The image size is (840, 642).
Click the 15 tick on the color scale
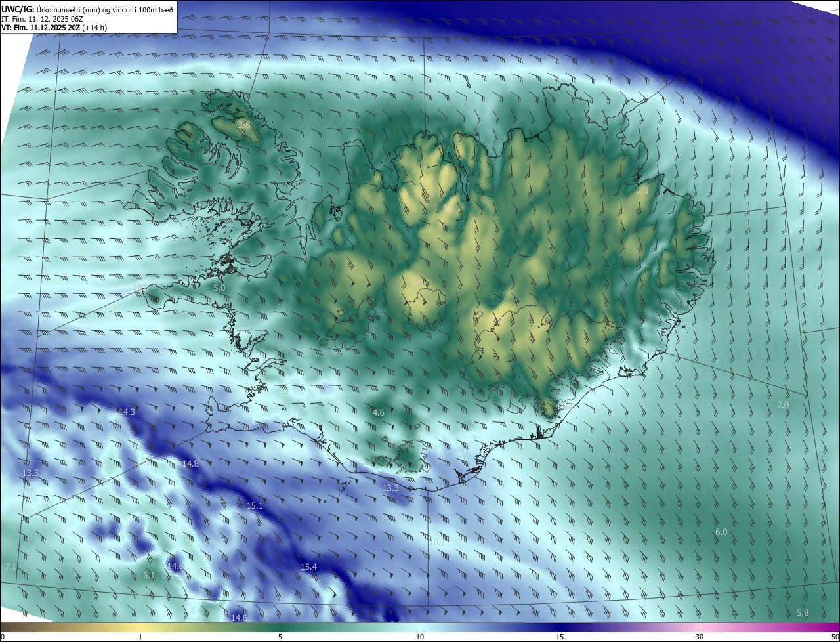point(560,637)
